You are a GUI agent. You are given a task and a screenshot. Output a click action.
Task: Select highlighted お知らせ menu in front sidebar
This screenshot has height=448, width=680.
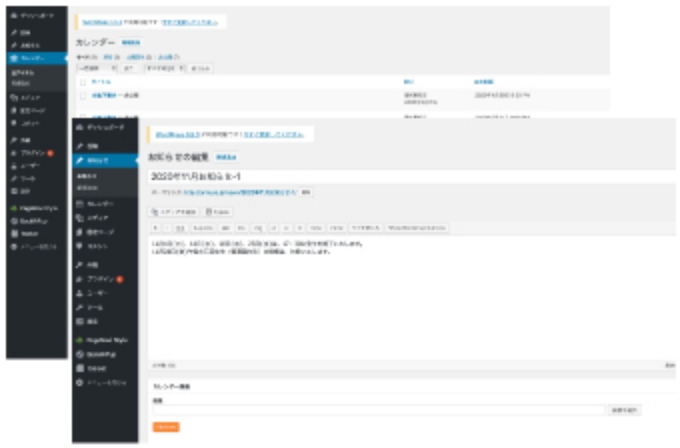pyautogui.click(x=104, y=160)
